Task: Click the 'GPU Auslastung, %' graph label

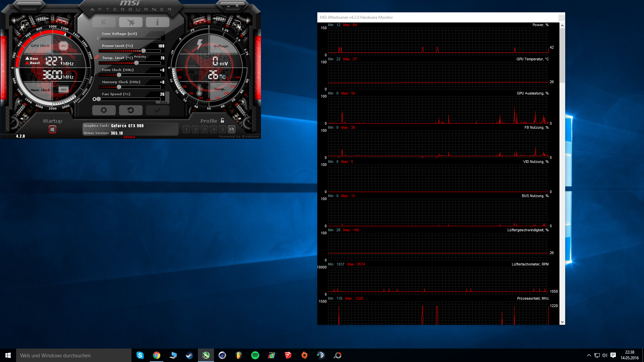Action: pos(533,94)
